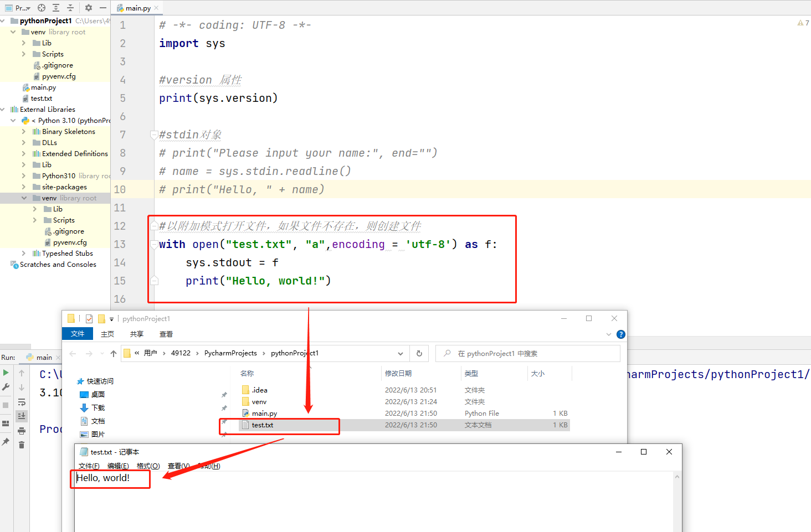Select pyvenv.cfg under first venv

point(59,76)
